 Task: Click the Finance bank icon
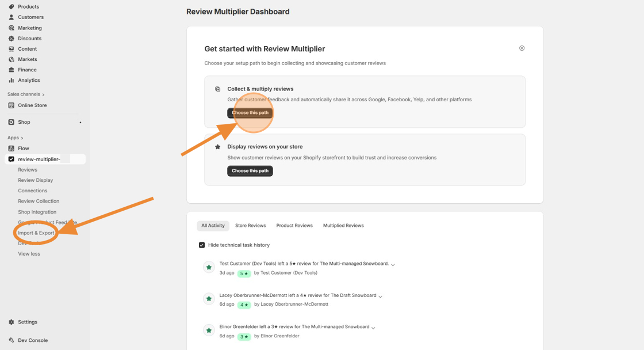(11, 70)
